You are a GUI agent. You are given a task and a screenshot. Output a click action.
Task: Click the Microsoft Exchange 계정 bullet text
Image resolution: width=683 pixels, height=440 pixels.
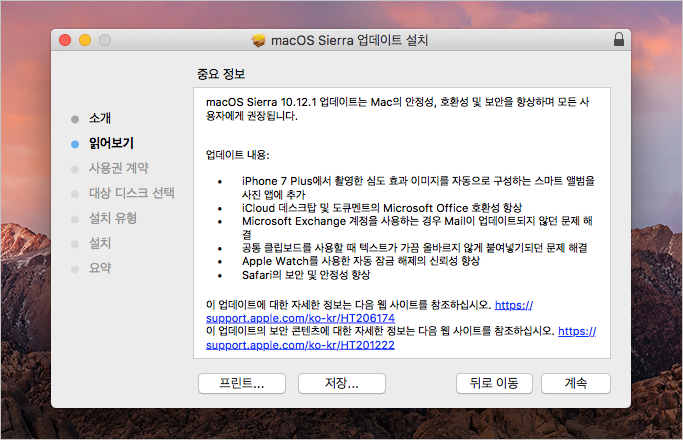coord(417,228)
